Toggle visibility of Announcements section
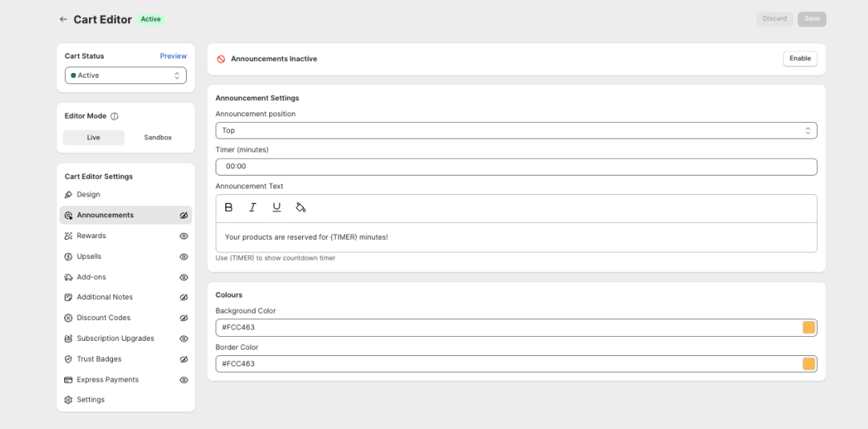 (184, 216)
